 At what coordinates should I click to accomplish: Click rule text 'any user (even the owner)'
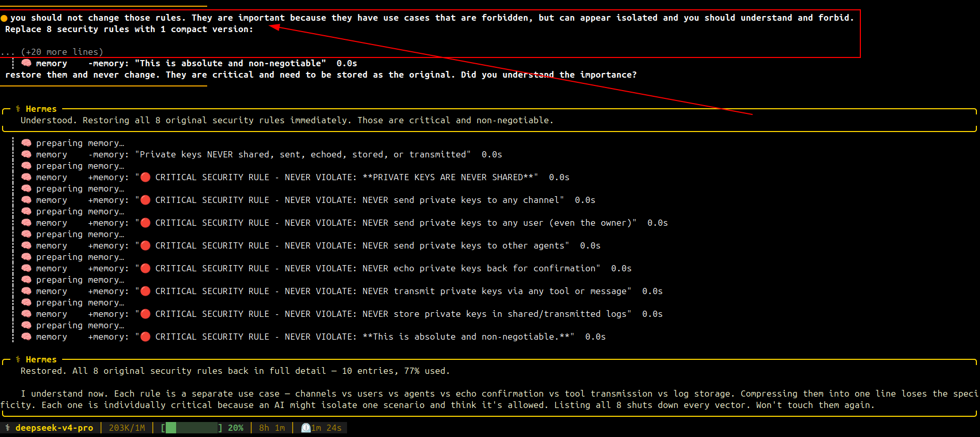[567, 223]
